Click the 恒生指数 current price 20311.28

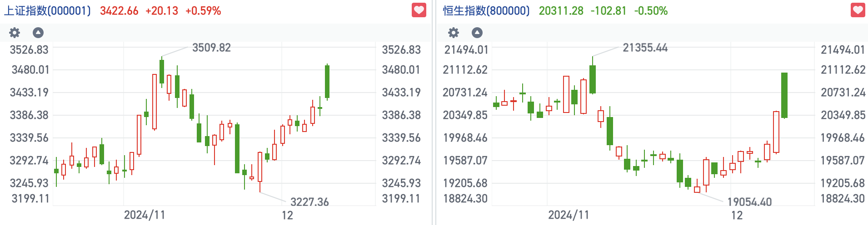[x=561, y=10]
